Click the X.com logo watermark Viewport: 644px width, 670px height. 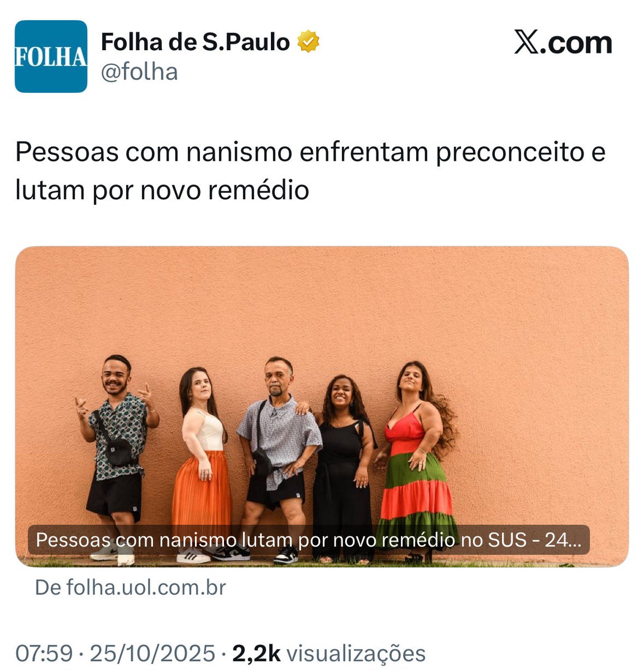[562, 43]
